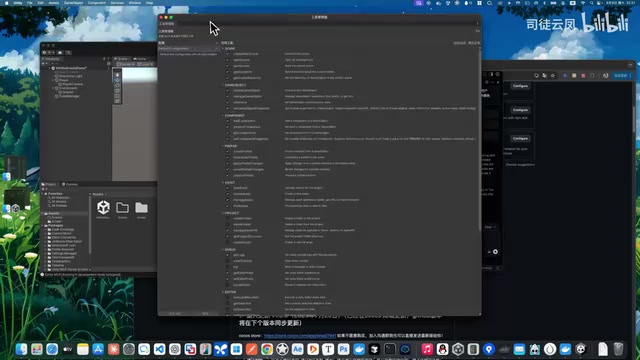Collapse the SCENE tools category

pyautogui.click(x=223, y=49)
